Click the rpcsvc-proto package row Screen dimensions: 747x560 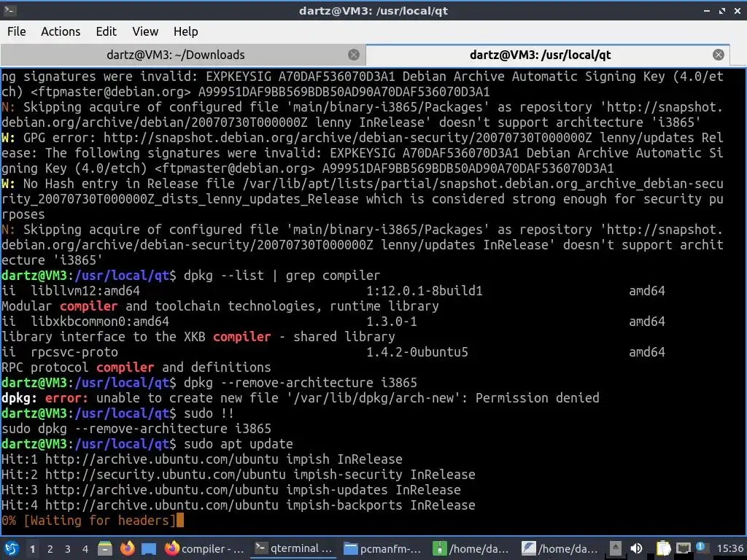point(333,352)
